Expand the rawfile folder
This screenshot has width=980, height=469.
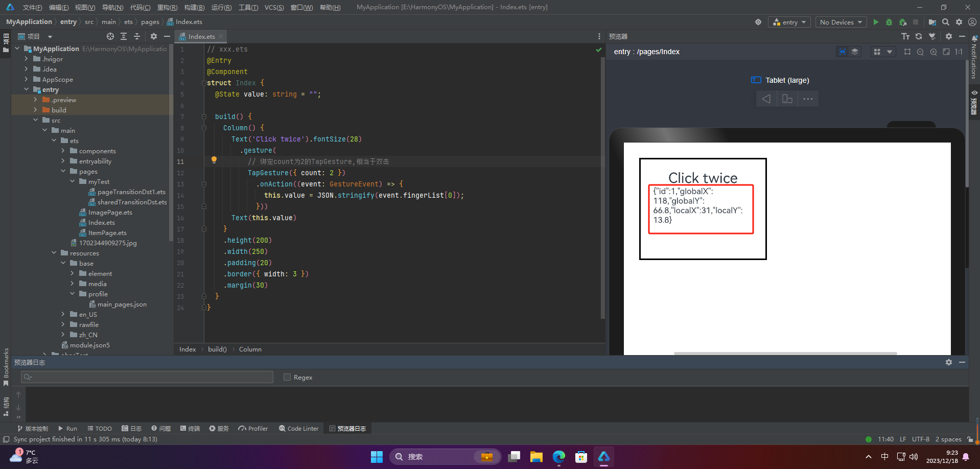63,324
